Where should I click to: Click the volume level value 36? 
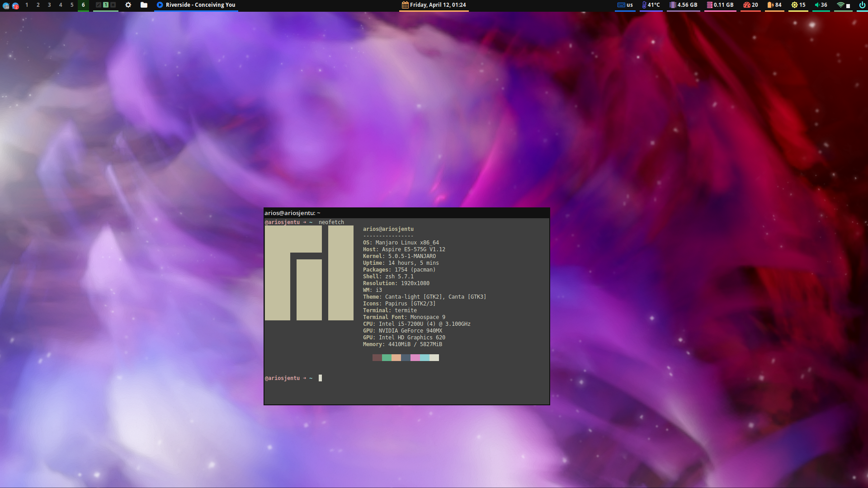click(x=824, y=5)
